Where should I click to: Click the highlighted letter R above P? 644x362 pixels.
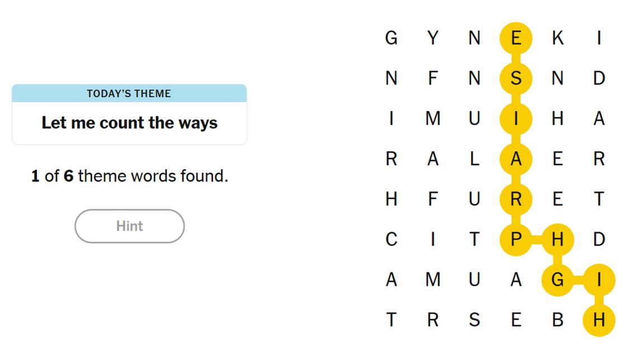click(516, 198)
